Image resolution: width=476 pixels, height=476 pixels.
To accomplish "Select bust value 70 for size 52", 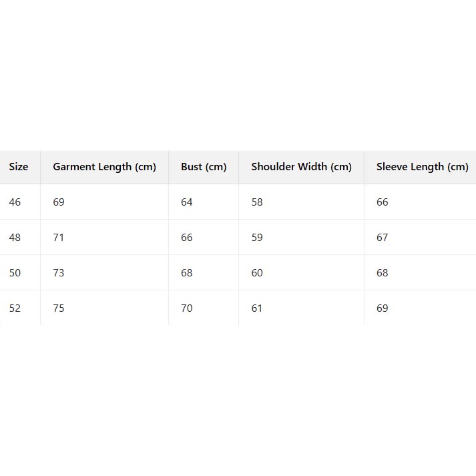I will coord(187,308).
